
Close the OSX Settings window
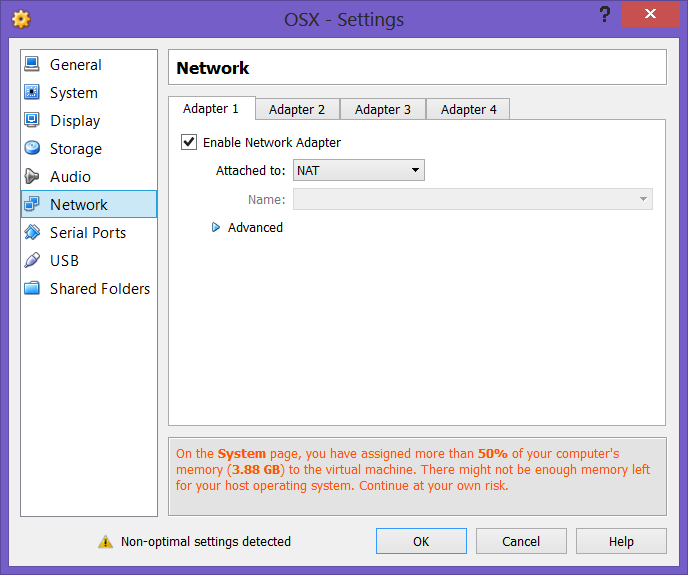pos(651,14)
